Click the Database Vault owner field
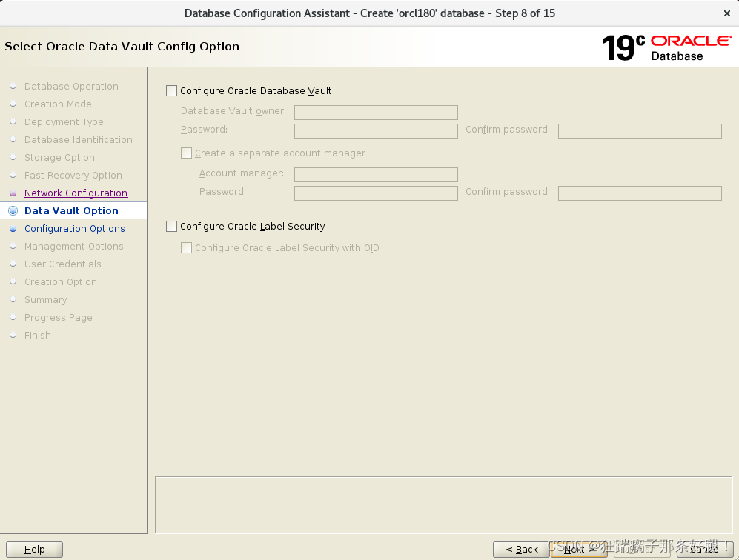Viewport: 739px width, 560px height. click(x=376, y=113)
